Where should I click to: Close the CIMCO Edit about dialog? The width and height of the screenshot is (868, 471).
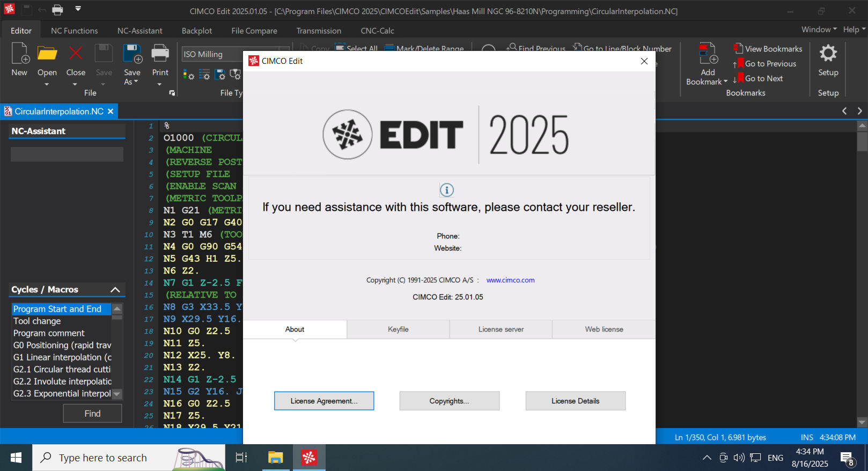tap(644, 61)
